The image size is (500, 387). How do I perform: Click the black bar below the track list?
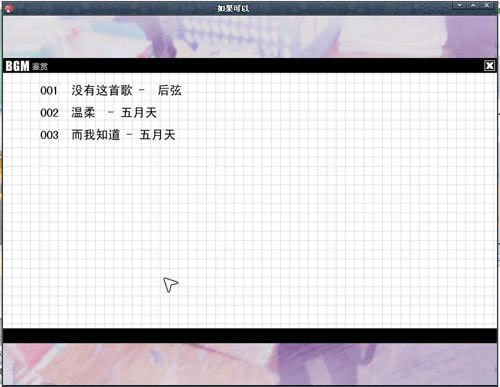click(x=250, y=335)
